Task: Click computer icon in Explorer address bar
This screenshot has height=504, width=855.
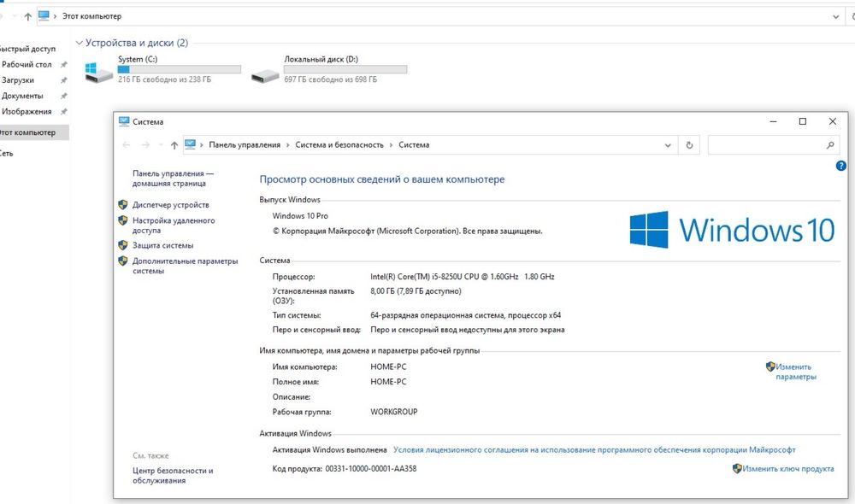Action: click(44, 15)
